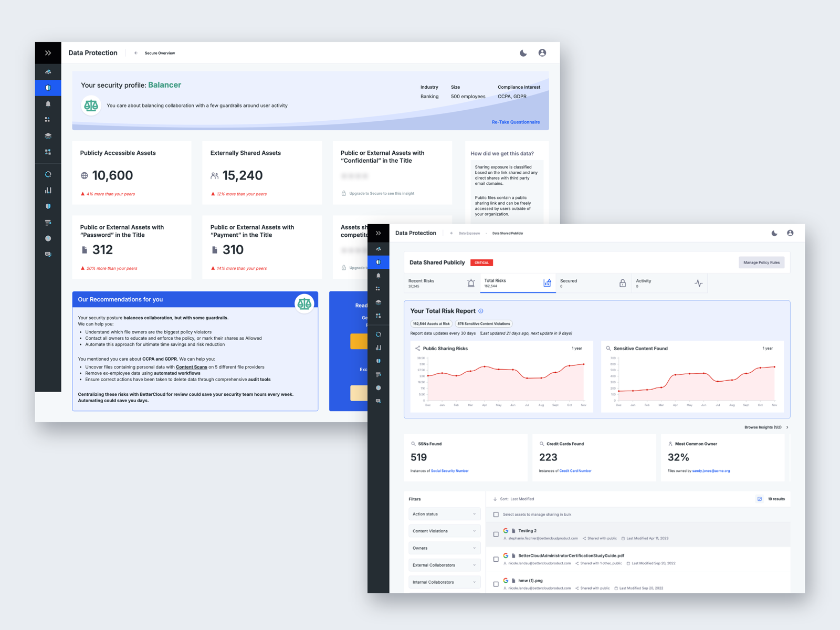Image resolution: width=840 pixels, height=630 pixels.
Task: Click Content Scans link in recommendations
Action: tap(191, 367)
